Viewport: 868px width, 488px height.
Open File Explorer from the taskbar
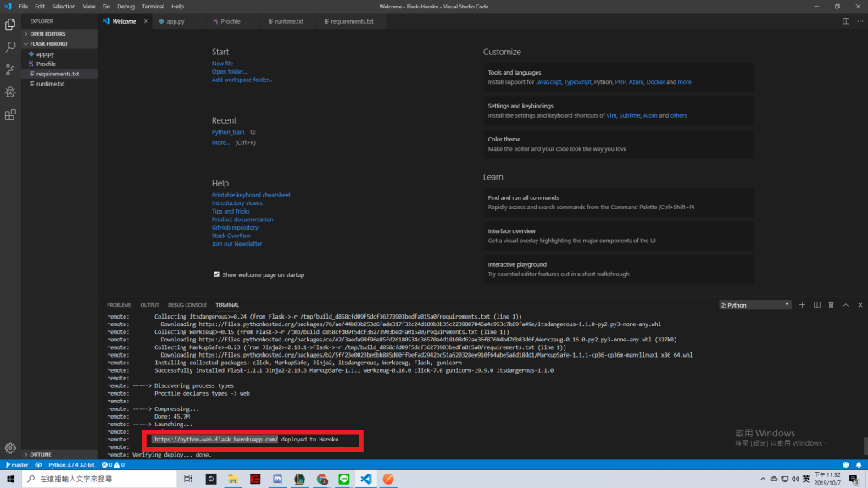(x=233, y=479)
